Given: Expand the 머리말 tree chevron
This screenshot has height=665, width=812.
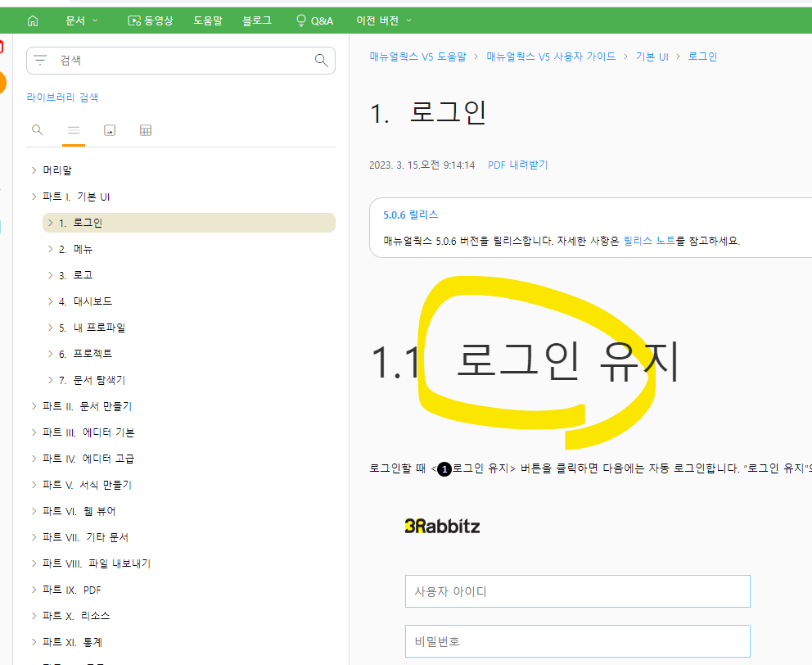Looking at the screenshot, I should (34, 170).
